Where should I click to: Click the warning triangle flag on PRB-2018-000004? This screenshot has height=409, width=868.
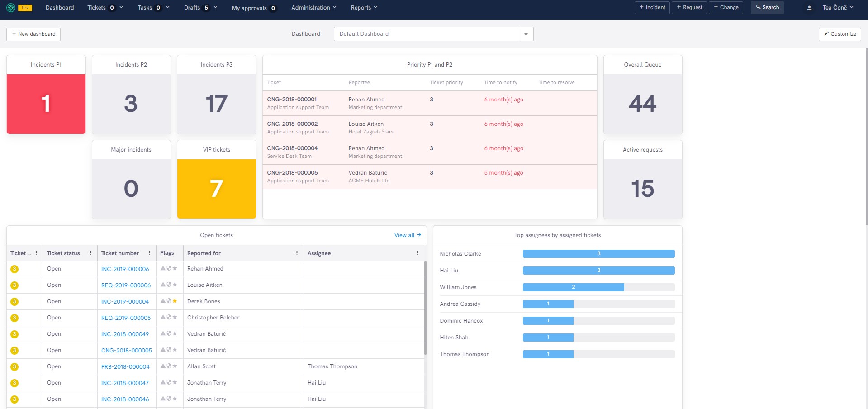pos(163,366)
